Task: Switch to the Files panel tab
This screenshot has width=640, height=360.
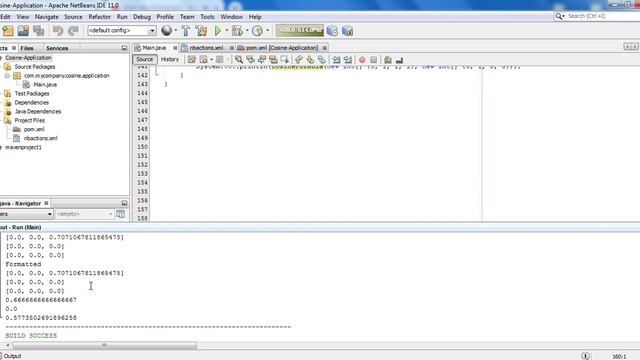Action: (x=27, y=48)
